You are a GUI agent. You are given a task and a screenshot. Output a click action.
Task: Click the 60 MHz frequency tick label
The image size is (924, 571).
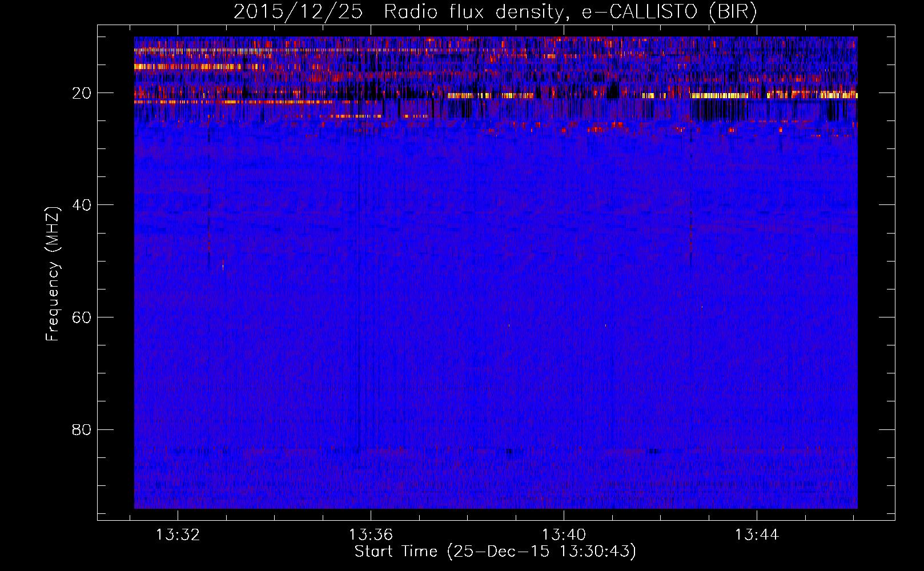coord(82,317)
